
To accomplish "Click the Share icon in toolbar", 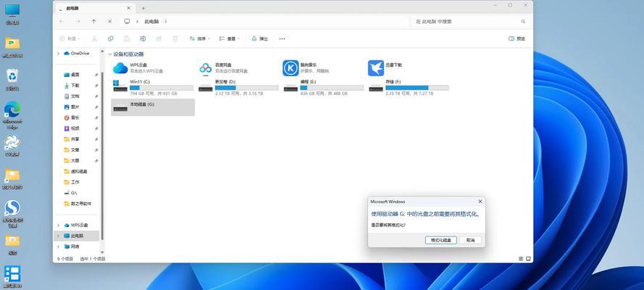I will (x=159, y=38).
